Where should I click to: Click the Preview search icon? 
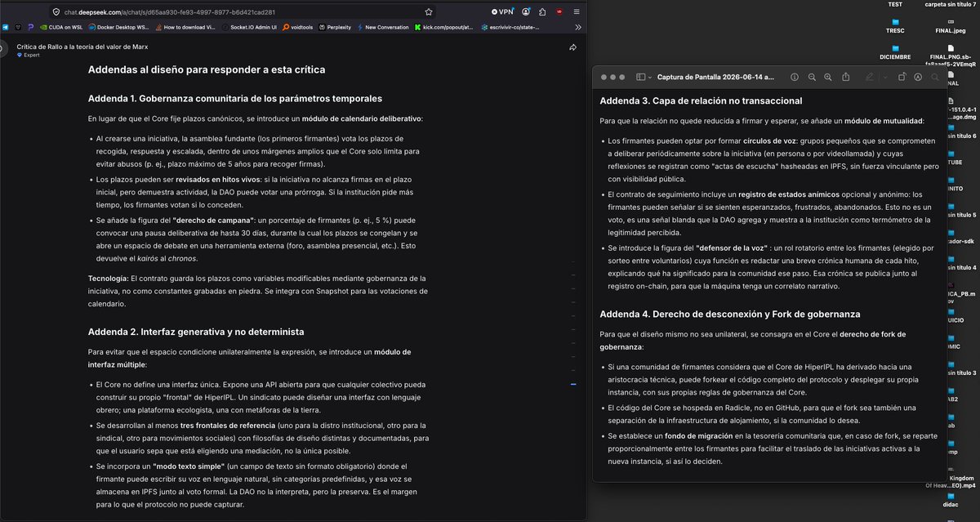(x=935, y=77)
